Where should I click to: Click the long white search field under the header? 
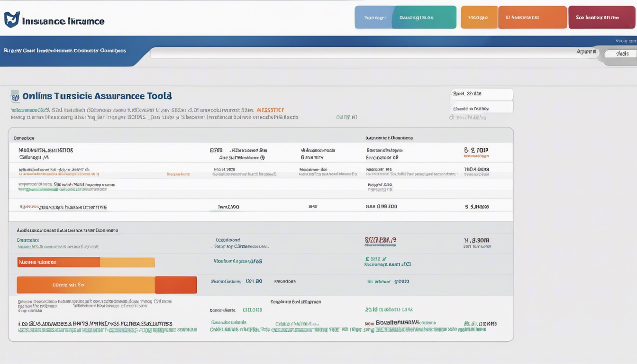(374, 53)
